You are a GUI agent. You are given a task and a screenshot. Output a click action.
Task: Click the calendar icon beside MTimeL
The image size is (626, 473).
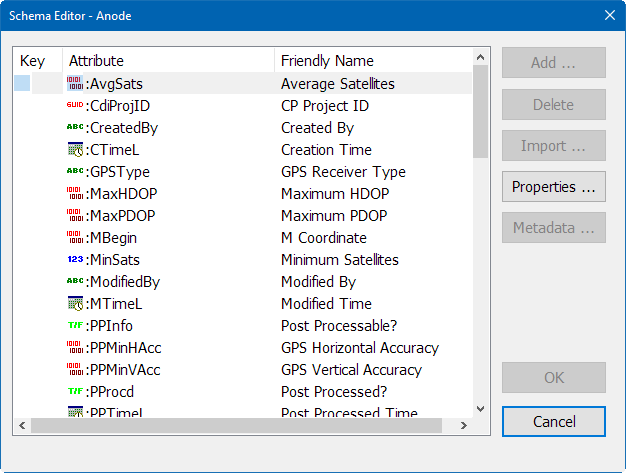(x=75, y=303)
